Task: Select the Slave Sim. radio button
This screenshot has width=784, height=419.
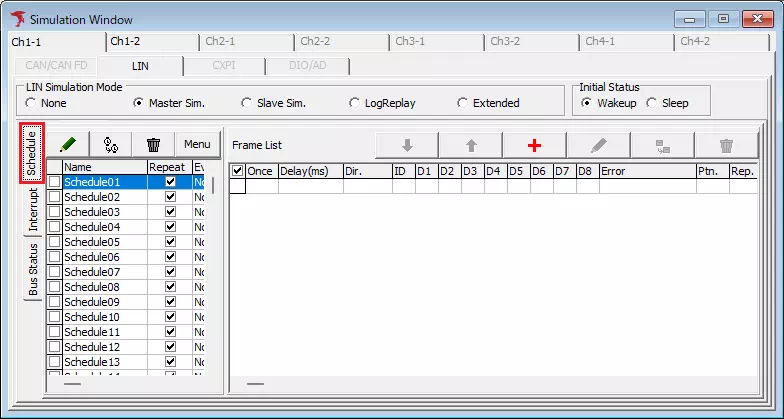Action: pyautogui.click(x=247, y=103)
